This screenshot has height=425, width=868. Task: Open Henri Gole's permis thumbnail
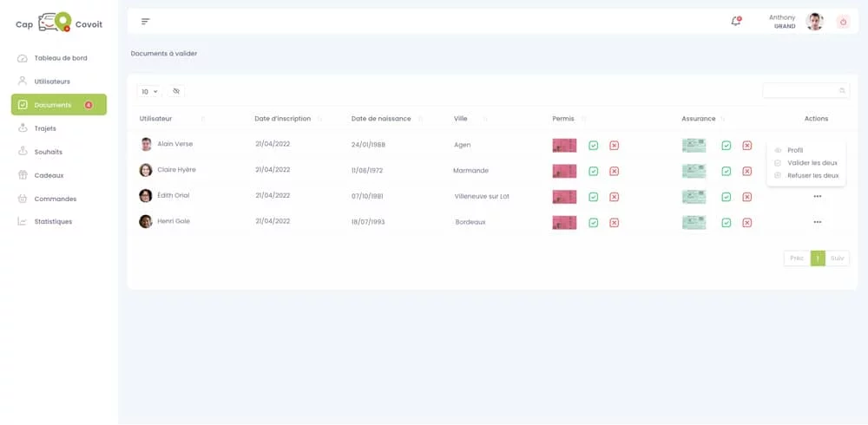point(564,222)
